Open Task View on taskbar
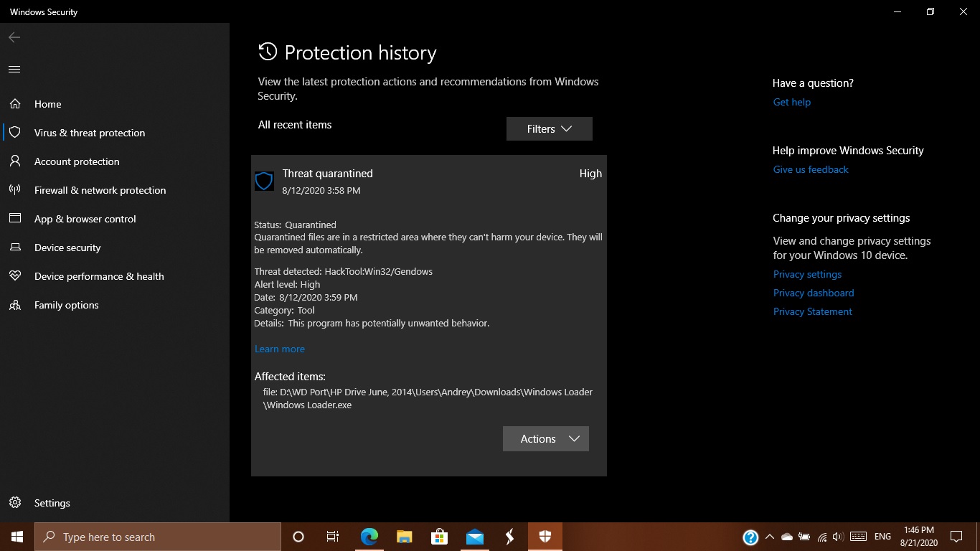980x551 pixels. pyautogui.click(x=333, y=537)
